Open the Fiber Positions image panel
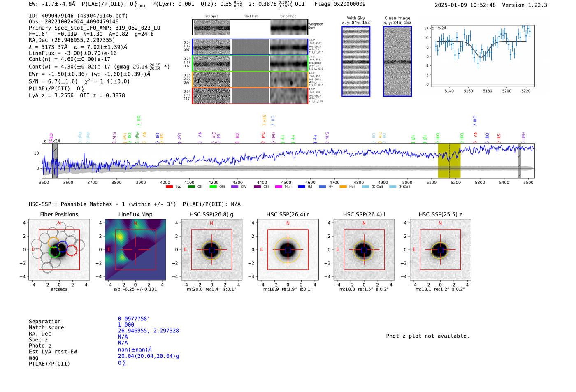The image size is (576, 392). click(59, 250)
